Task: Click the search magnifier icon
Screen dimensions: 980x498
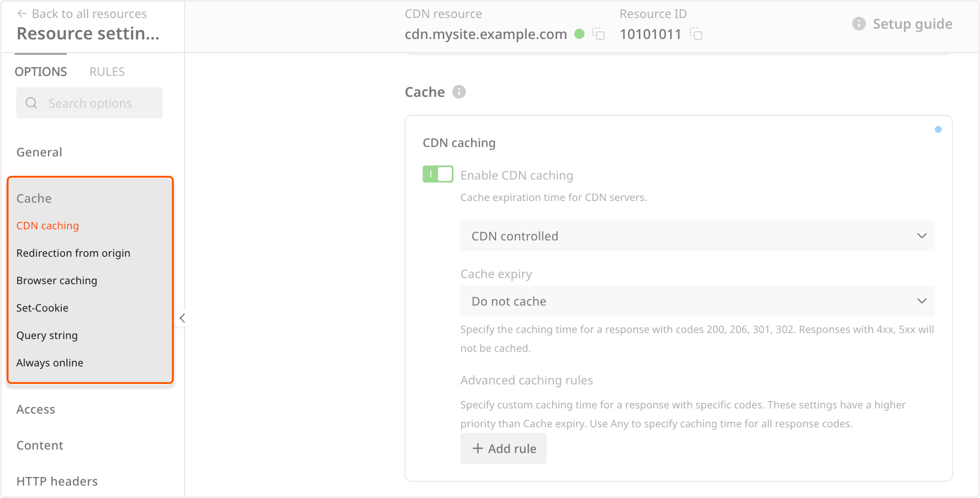Action: click(x=31, y=103)
